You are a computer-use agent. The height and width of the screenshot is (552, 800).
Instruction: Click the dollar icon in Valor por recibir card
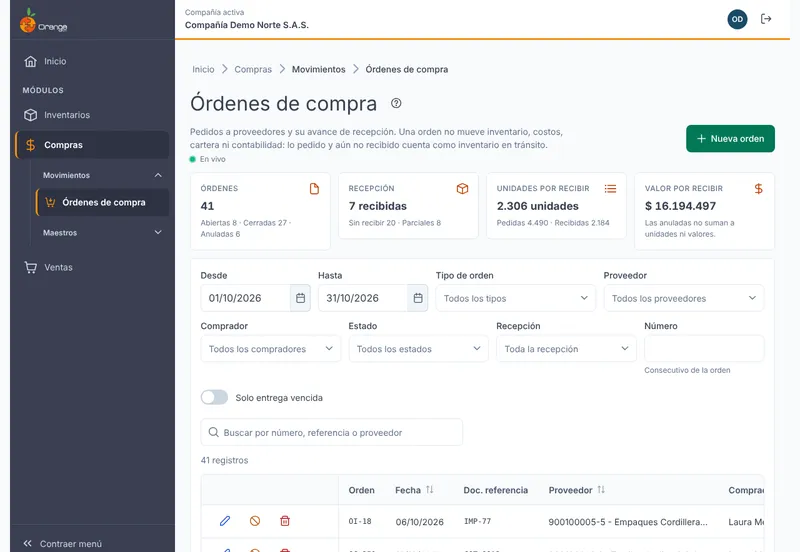pyautogui.click(x=759, y=189)
